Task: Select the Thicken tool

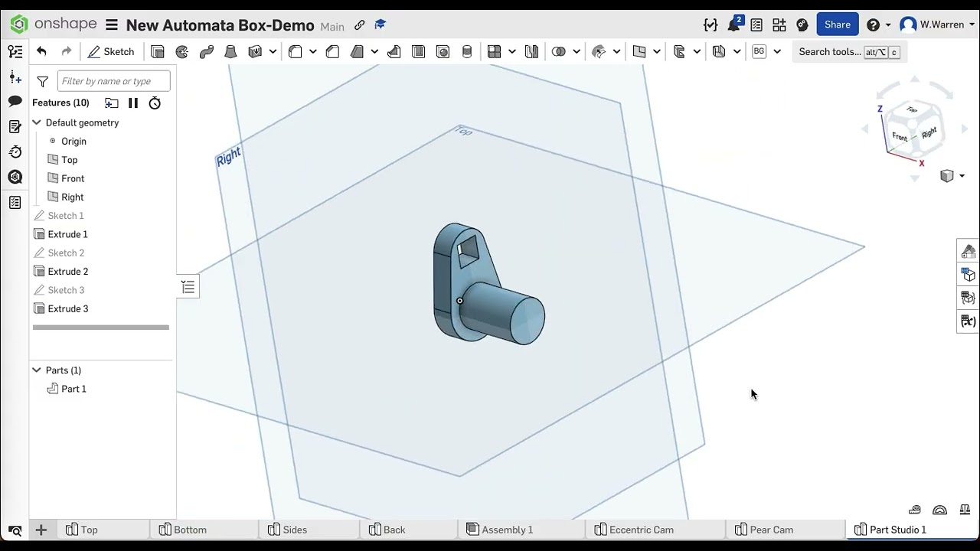Action: click(255, 51)
